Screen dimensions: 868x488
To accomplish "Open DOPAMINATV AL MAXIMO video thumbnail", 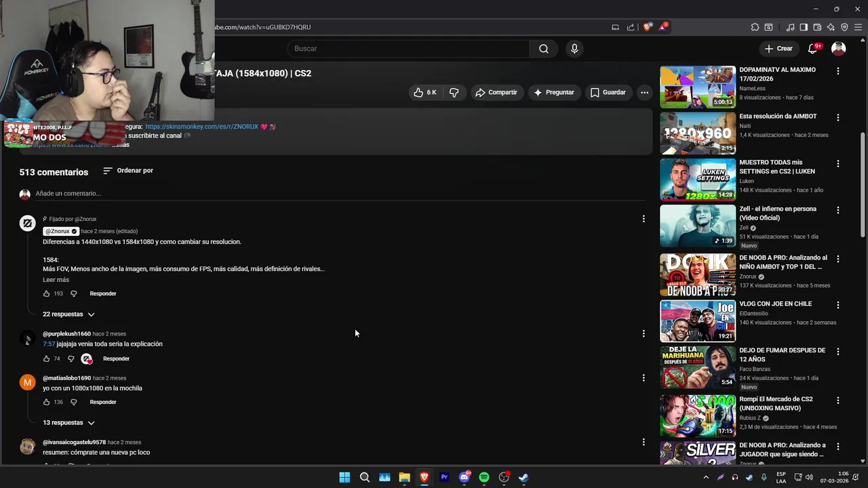I will pos(698,87).
